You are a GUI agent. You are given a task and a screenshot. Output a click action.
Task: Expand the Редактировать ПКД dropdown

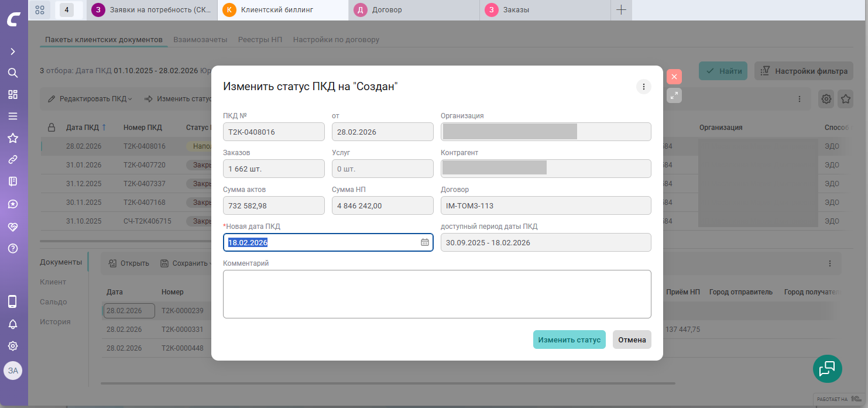(x=90, y=99)
